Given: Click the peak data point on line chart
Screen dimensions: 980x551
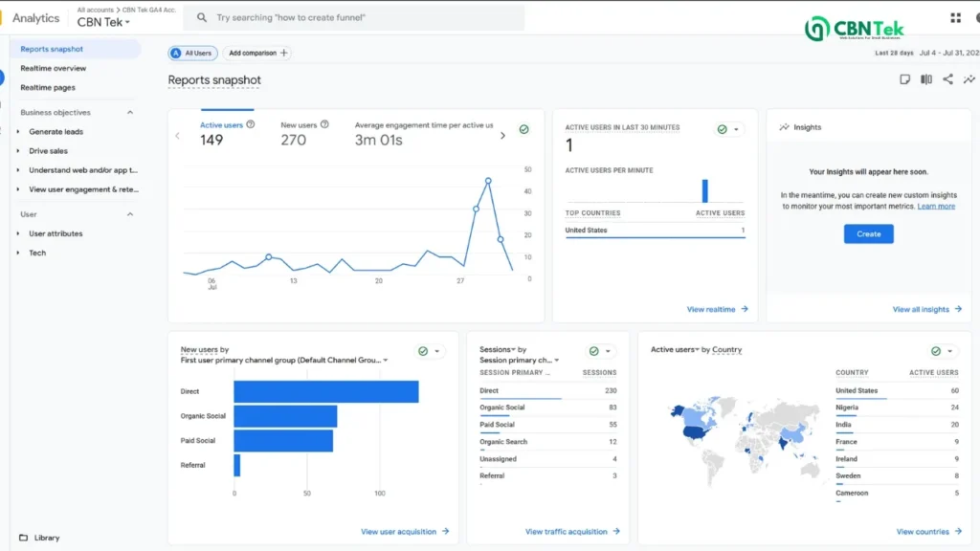Looking at the screenshot, I should pyautogui.click(x=488, y=181).
